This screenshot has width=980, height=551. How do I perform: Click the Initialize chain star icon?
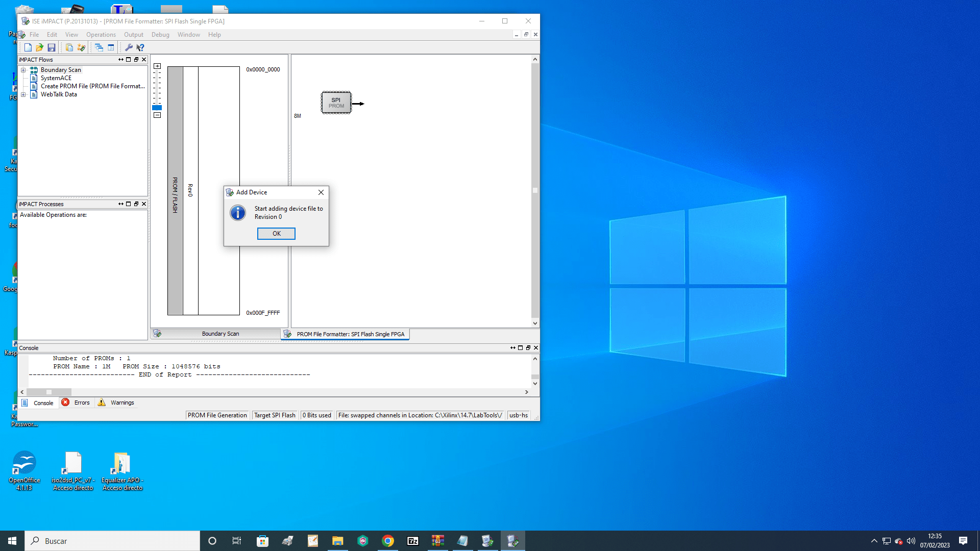click(81, 47)
